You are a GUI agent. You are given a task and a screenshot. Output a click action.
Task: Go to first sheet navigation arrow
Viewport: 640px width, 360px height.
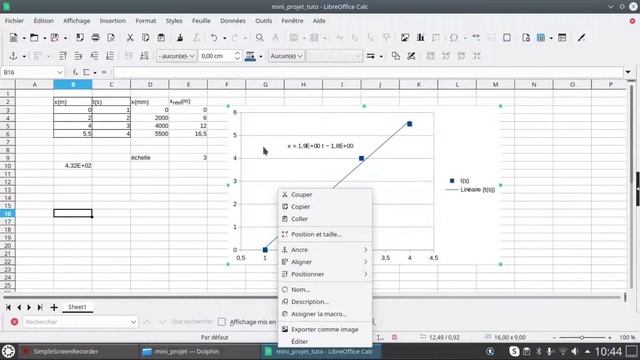click(x=8, y=307)
